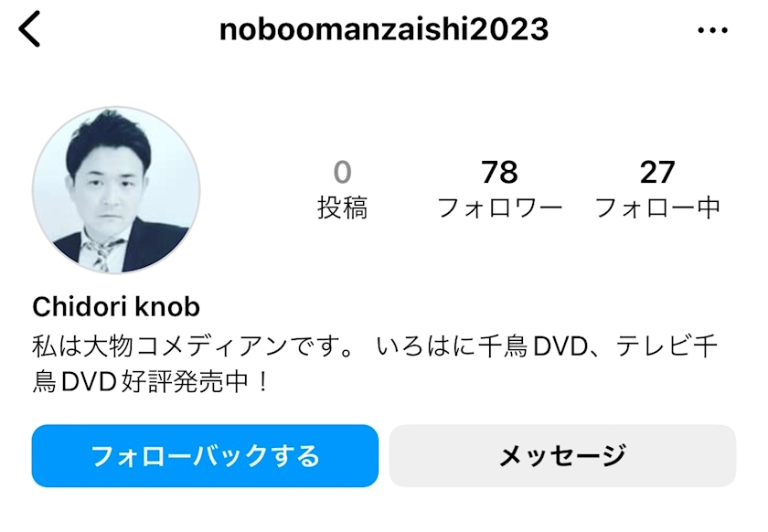Tap the blue フォローバックする button
The height and width of the screenshot is (532, 768).
point(205,455)
